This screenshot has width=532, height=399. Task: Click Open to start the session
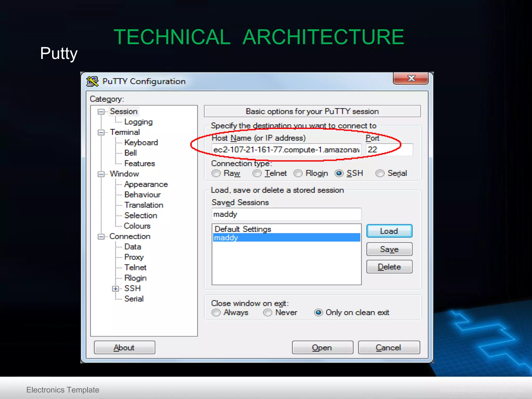pos(322,348)
